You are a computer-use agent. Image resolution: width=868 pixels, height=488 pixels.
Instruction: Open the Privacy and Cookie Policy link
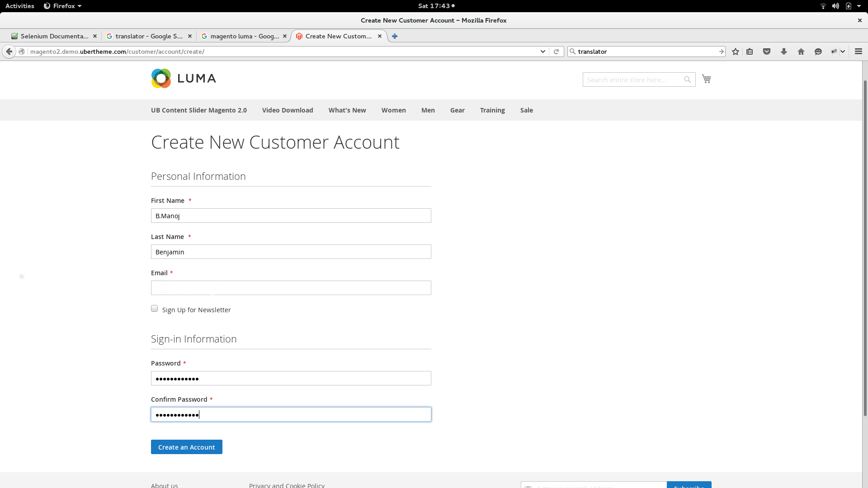pyautogui.click(x=287, y=485)
